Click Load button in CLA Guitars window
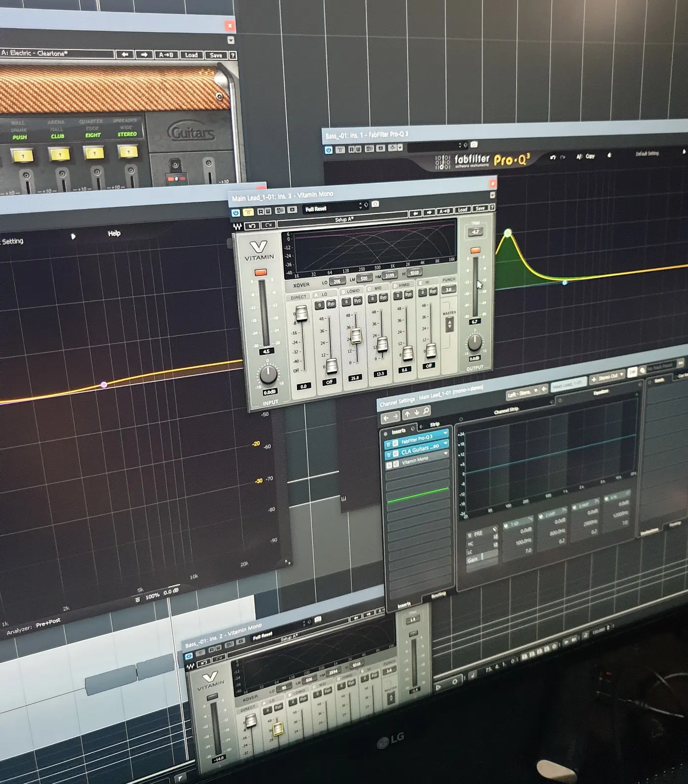 pos(192,55)
